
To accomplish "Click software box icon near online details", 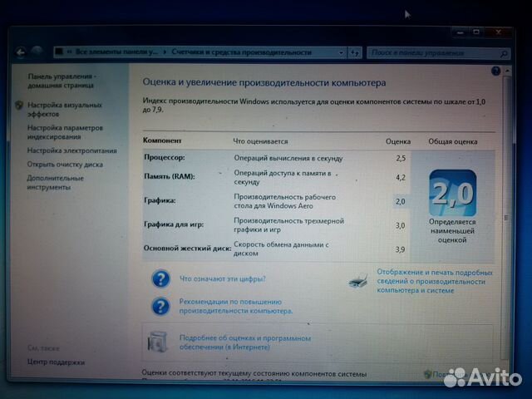I will 158,342.
